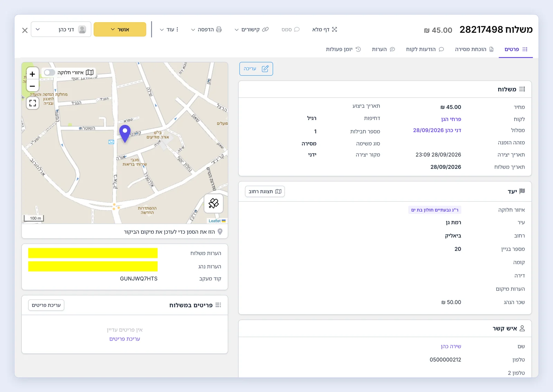Click the Leaflet attribution link
This screenshot has height=392, width=553.
215,221
